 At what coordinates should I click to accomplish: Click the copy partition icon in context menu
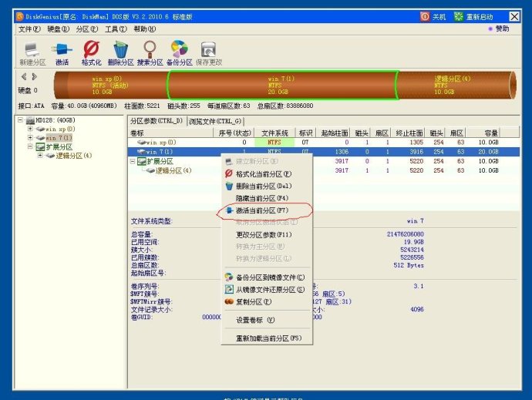pyautogui.click(x=229, y=301)
